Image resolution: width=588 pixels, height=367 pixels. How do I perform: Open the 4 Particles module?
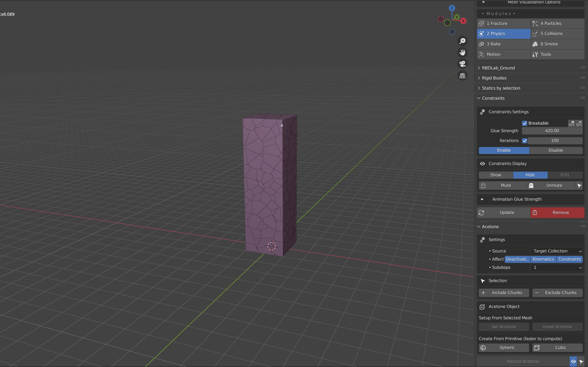(558, 23)
